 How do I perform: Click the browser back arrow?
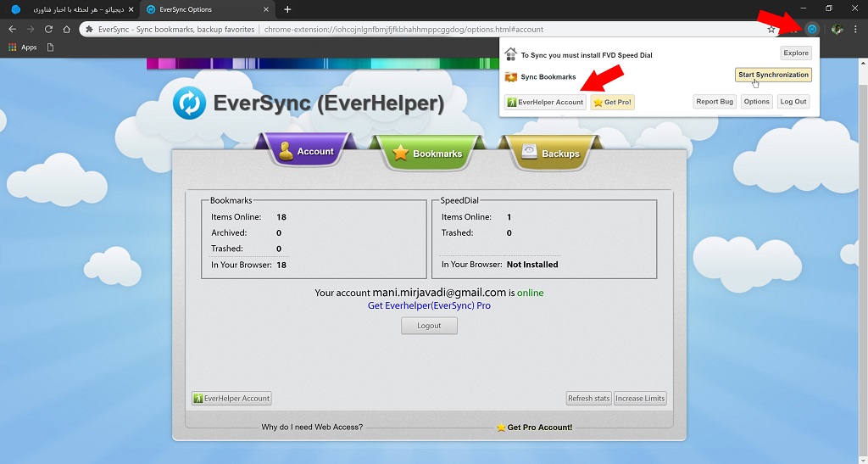coord(12,30)
